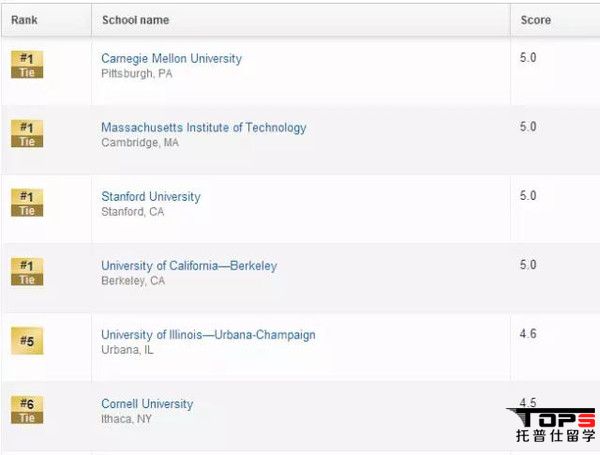Visit the Cornell University link
Viewport: 600px width, 455px height.
(x=147, y=404)
